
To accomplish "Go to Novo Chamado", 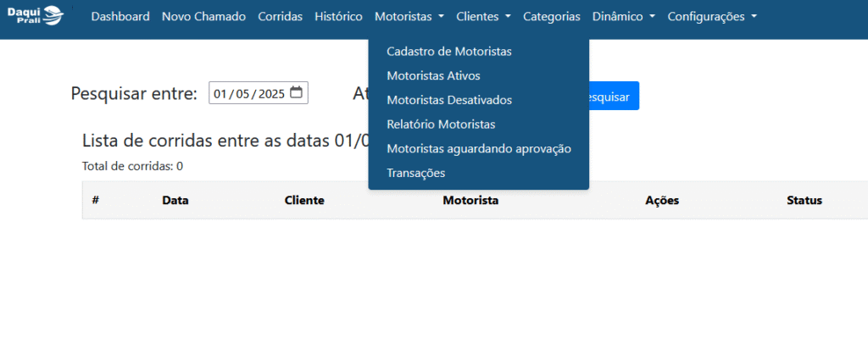I will pos(203,17).
